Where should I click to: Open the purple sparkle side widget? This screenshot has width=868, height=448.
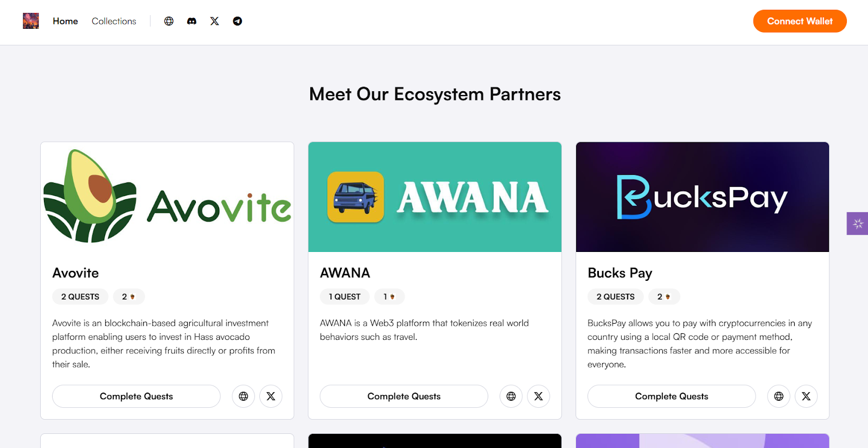tap(858, 223)
